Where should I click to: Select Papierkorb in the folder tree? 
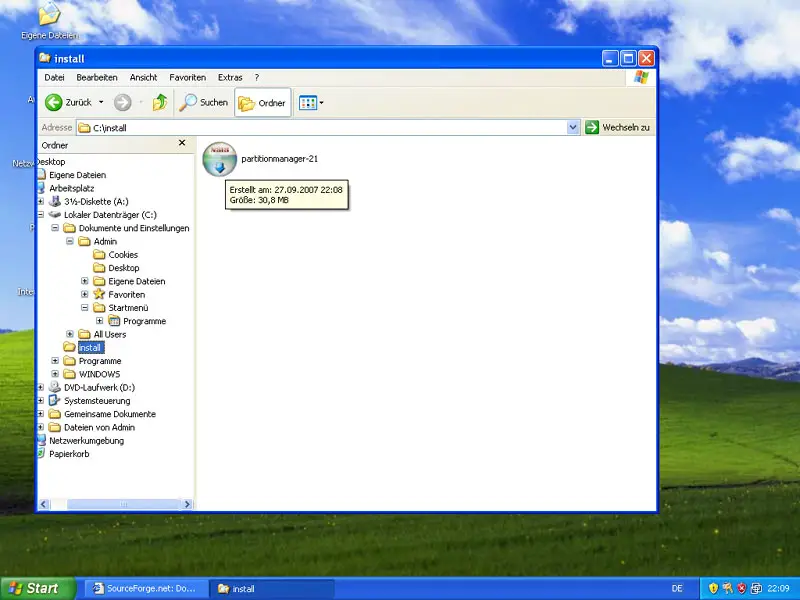pos(69,454)
